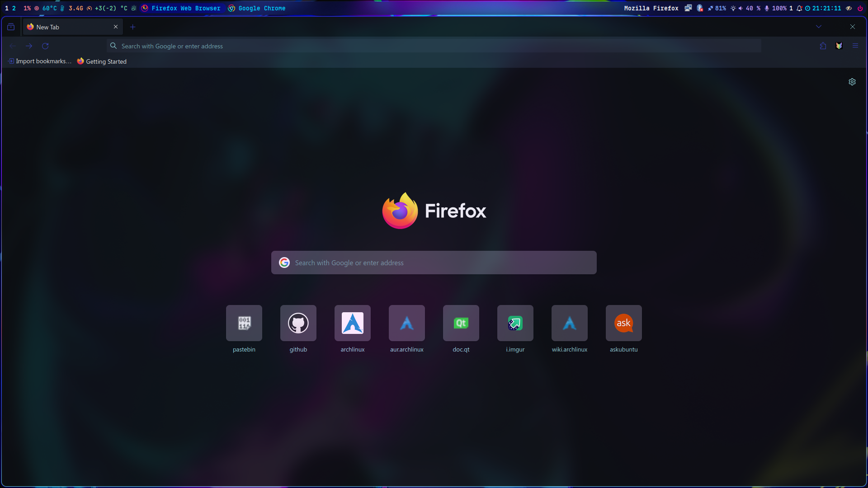Open the notifications bell icon
Image resolution: width=868 pixels, height=488 pixels.
[x=799, y=8]
